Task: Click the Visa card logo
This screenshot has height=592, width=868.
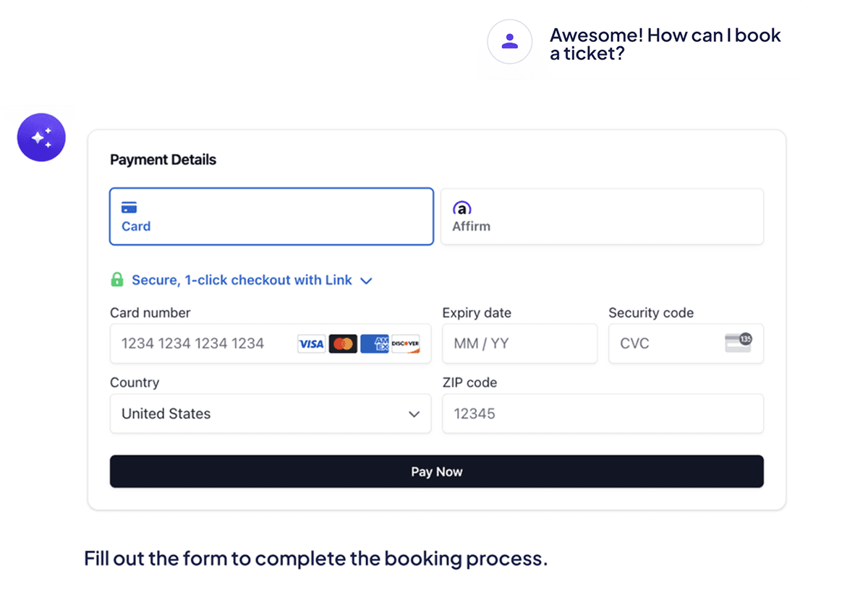Action: coord(312,343)
